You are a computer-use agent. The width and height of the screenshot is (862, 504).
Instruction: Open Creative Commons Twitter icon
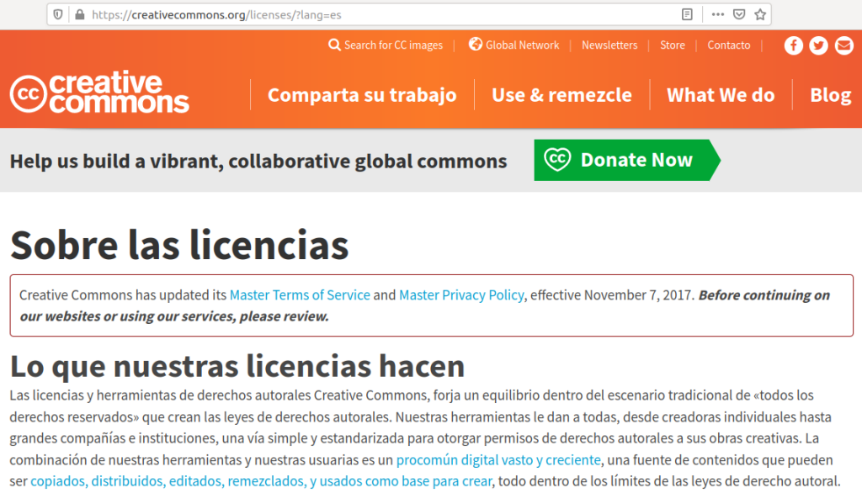tap(818, 45)
